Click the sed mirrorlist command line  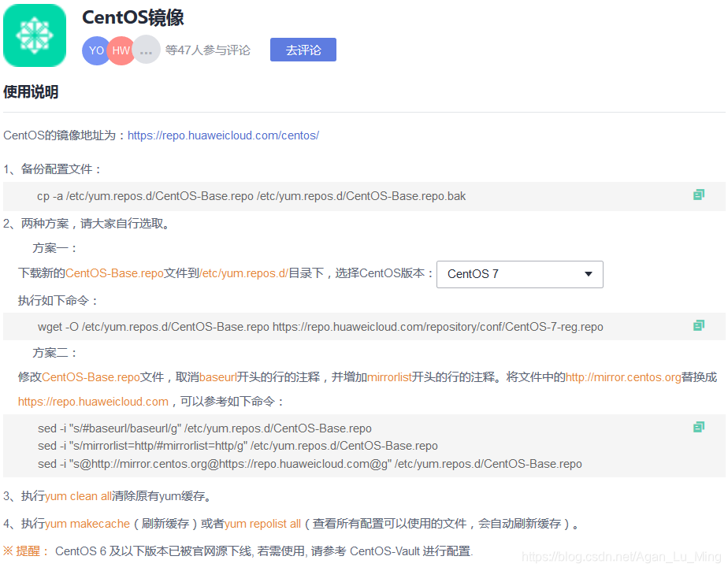point(238,446)
